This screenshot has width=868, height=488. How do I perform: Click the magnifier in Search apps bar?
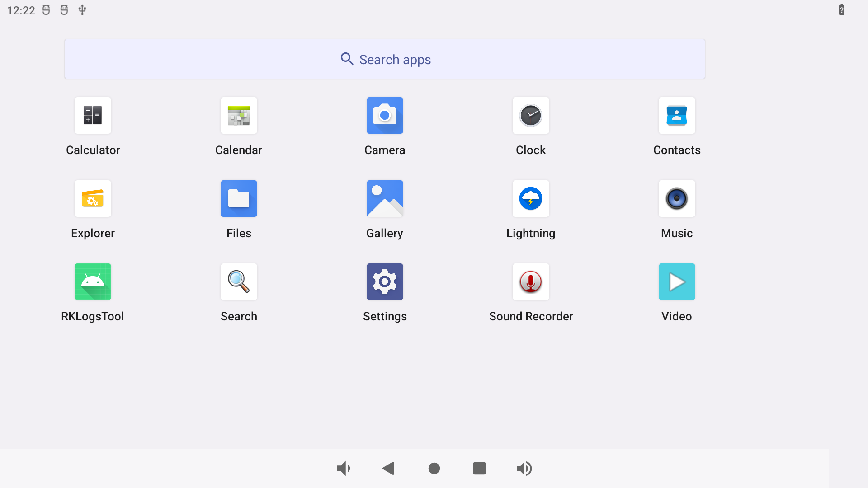[347, 59]
